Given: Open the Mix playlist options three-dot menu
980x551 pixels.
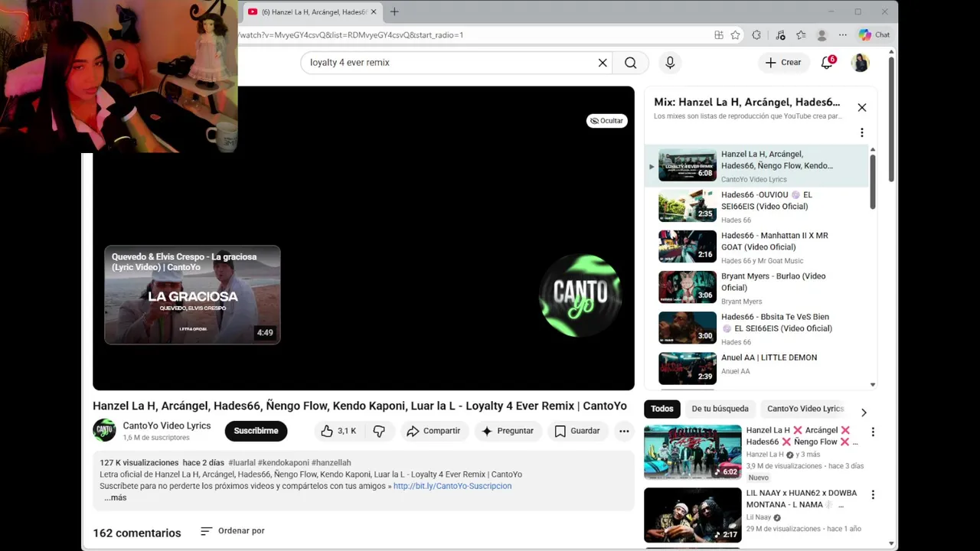Looking at the screenshot, I should pos(862,132).
